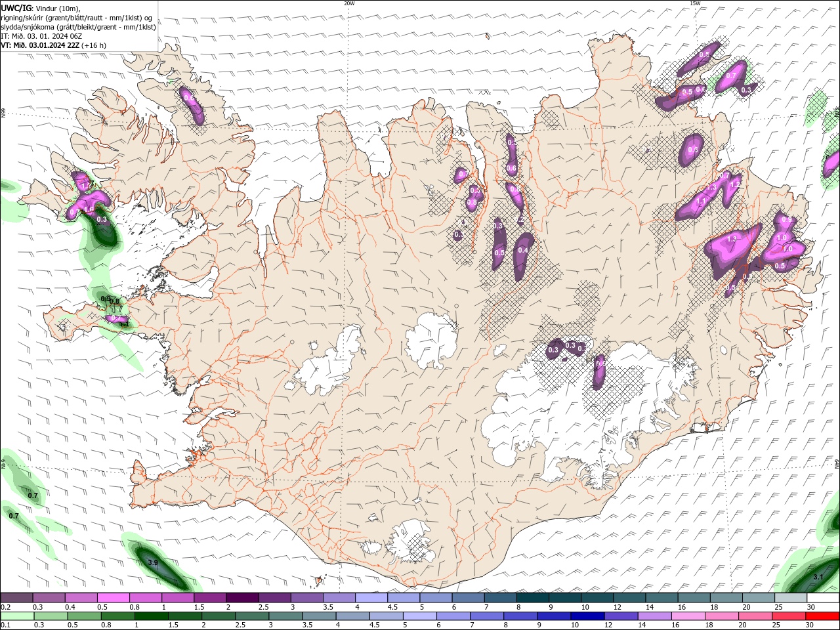840x630 pixels.
Task: Select rain-scale swatch between 0.1 and 0.3
Action: click(16, 616)
